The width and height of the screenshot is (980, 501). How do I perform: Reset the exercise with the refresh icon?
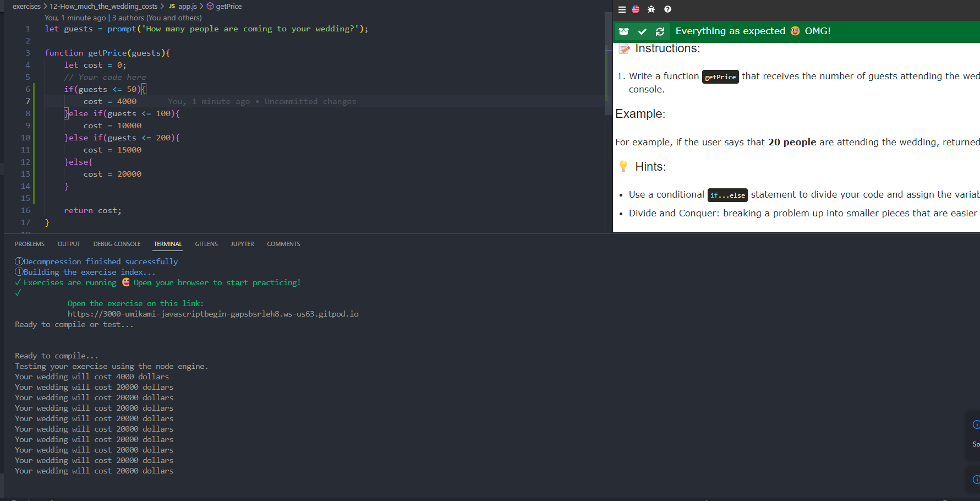click(x=660, y=31)
